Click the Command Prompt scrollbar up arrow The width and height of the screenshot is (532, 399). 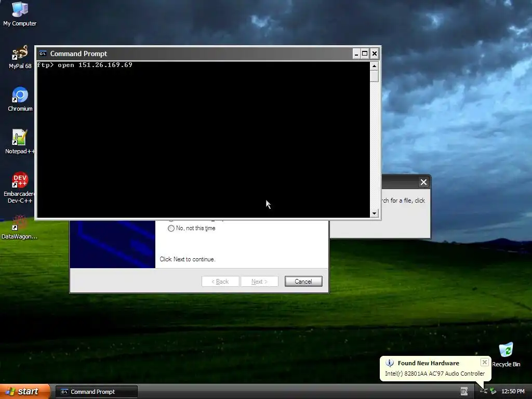point(374,66)
